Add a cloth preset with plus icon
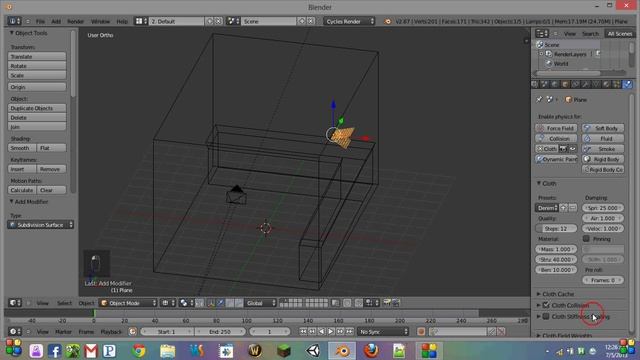The height and width of the screenshot is (360, 640). 564,208
